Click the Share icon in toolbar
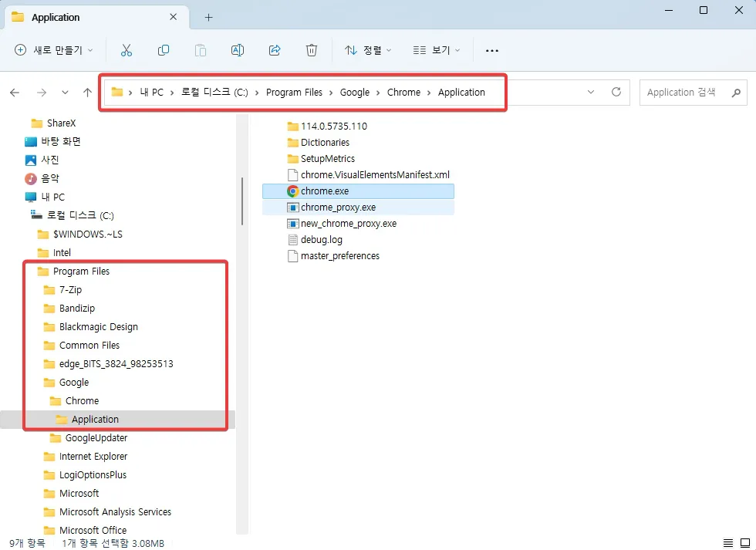The image size is (756, 550). [275, 50]
